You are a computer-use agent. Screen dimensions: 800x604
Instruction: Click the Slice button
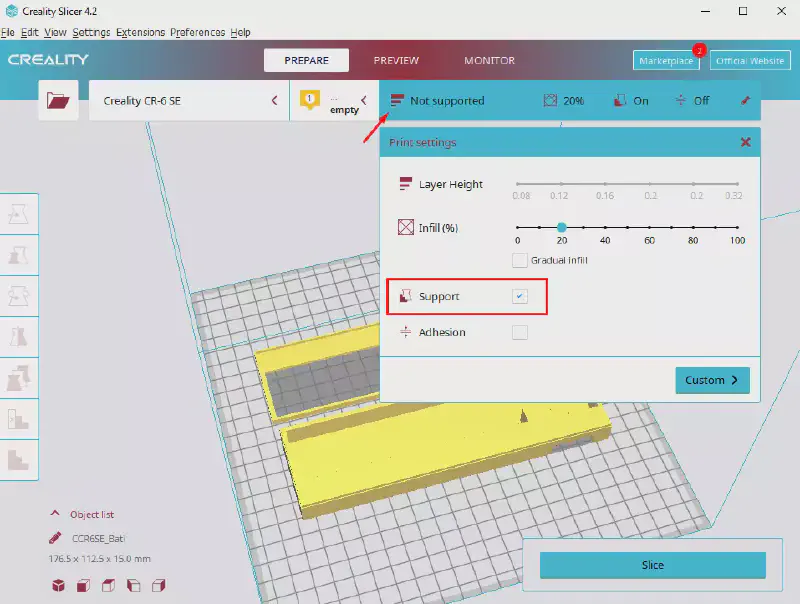(x=652, y=565)
